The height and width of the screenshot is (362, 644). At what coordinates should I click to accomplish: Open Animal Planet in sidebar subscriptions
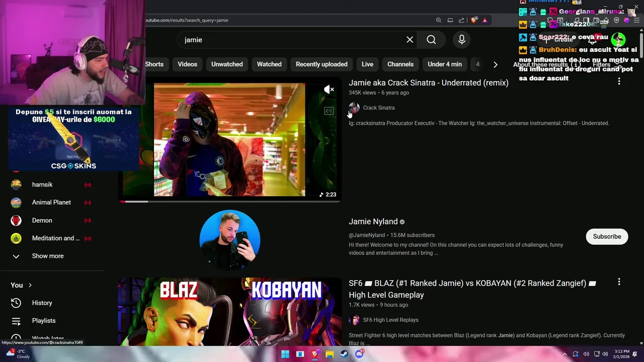pyautogui.click(x=51, y=202)
